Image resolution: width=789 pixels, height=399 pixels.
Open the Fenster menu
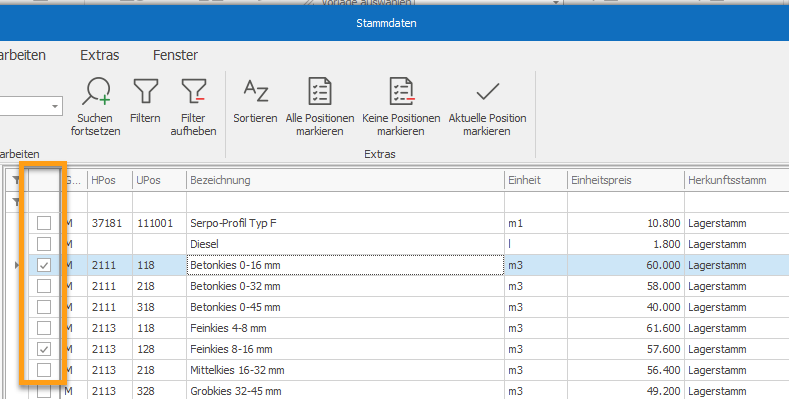[x=175, y=55]
